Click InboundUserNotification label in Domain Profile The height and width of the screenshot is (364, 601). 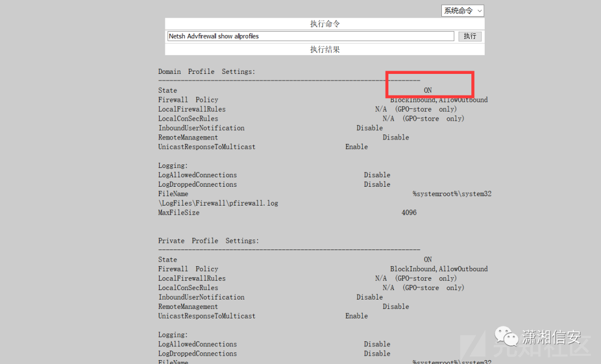(201, 128)
